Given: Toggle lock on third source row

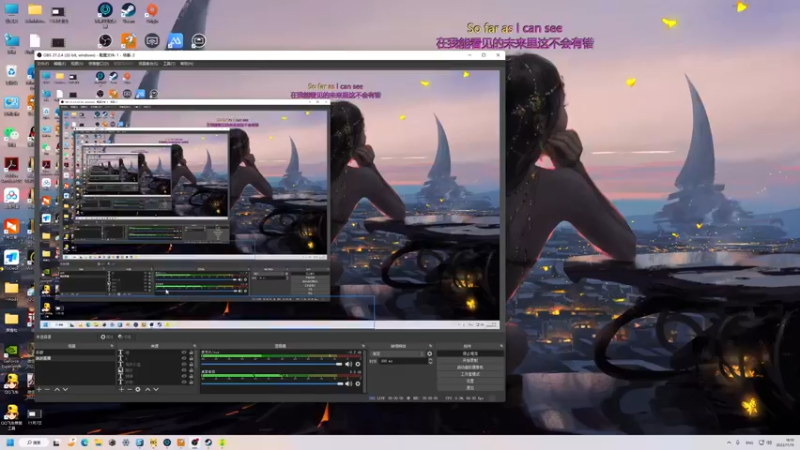Looking at the screenshot, I should pos(191,364).
